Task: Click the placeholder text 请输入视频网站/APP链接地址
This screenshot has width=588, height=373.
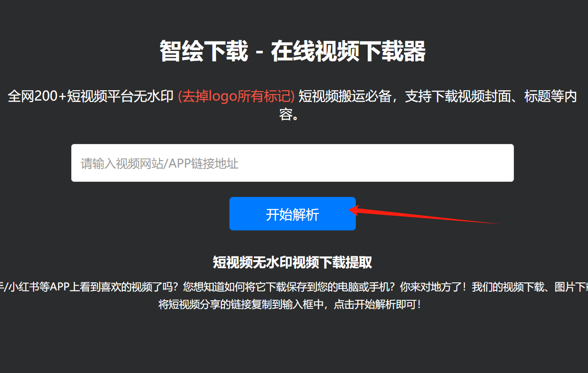Action: tap(160, 164)
